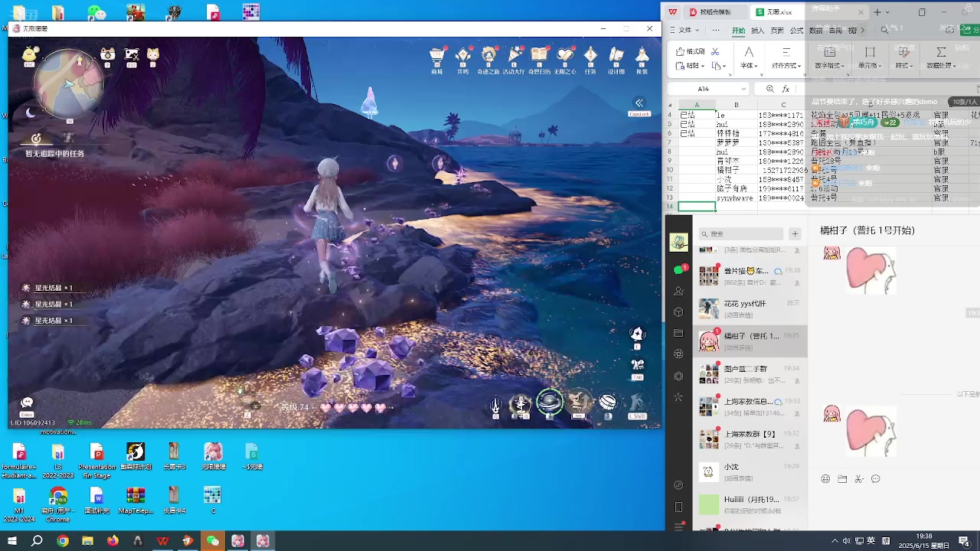
Task: Open WeChat chats icon with red badge
Action: pos(678,270)
